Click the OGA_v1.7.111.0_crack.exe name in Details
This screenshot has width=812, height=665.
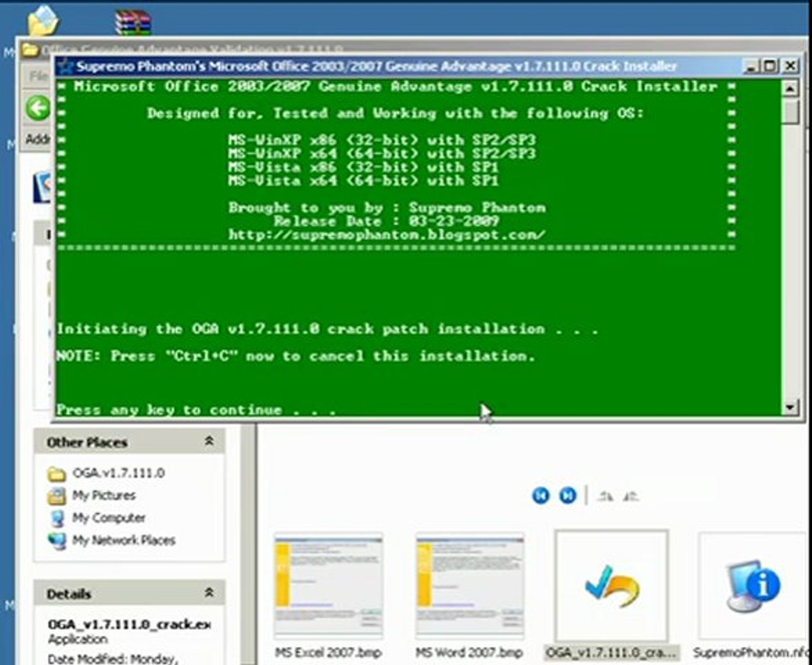point(129,624)
